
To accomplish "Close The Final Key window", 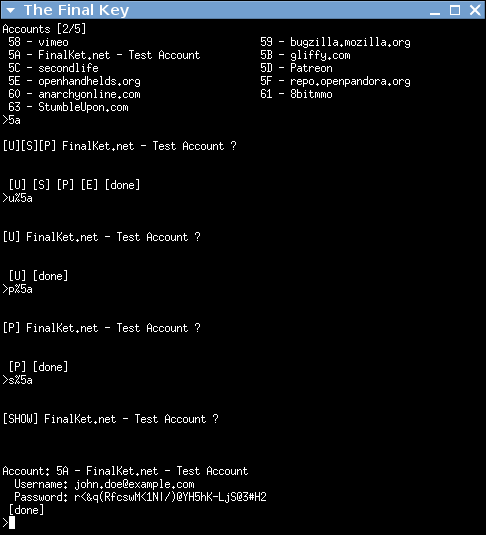I will point(475,10).
